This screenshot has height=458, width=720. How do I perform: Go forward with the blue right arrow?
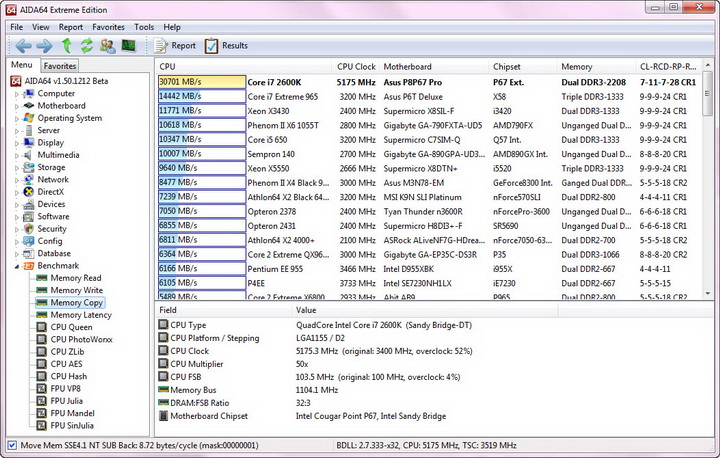[x=44, y=45]
